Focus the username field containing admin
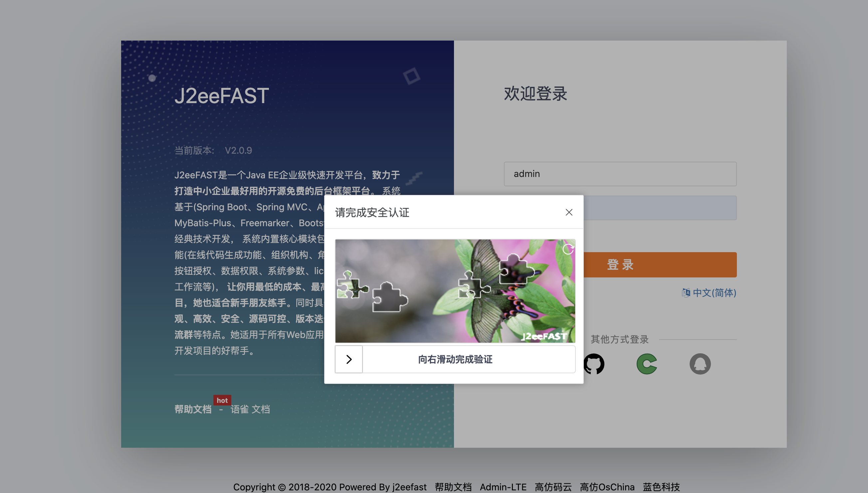 point(620,174)
